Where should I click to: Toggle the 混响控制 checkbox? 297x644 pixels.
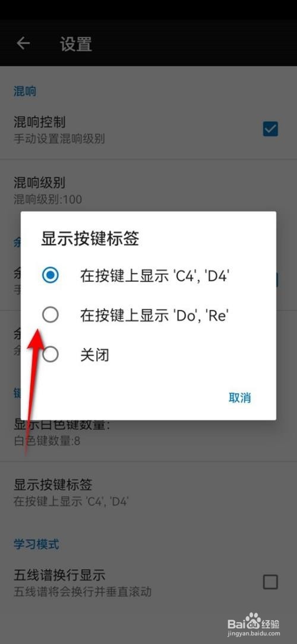click(270, 129)
